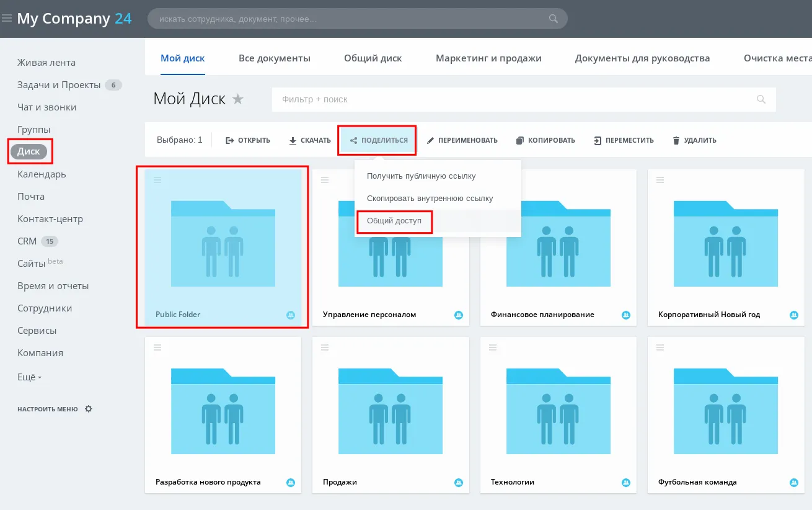Click the Фильтр + поиск input field

click(508, 99)
